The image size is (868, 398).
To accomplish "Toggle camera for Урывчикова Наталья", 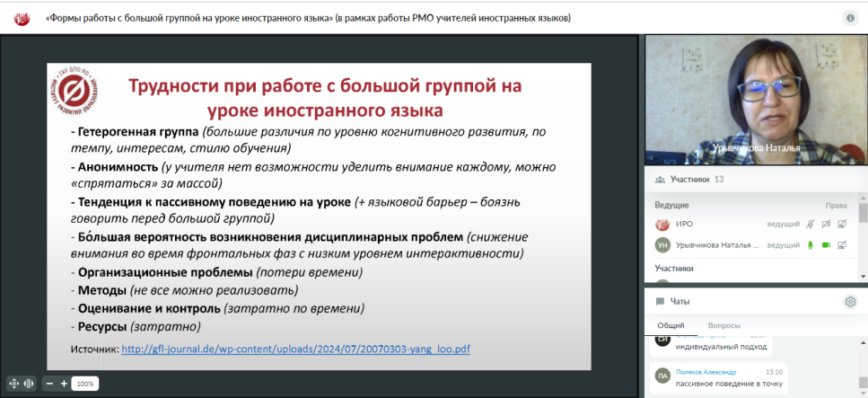I will point(826,244).
